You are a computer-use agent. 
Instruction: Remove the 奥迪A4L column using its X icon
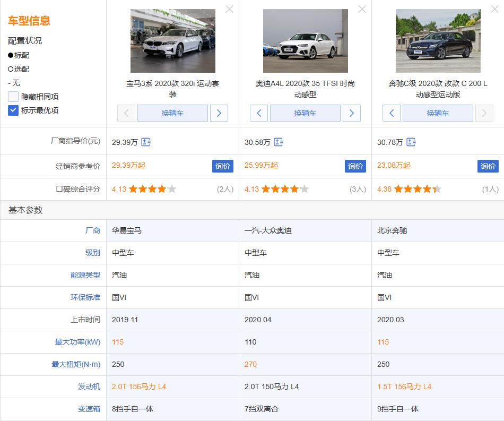click(362, 9)
